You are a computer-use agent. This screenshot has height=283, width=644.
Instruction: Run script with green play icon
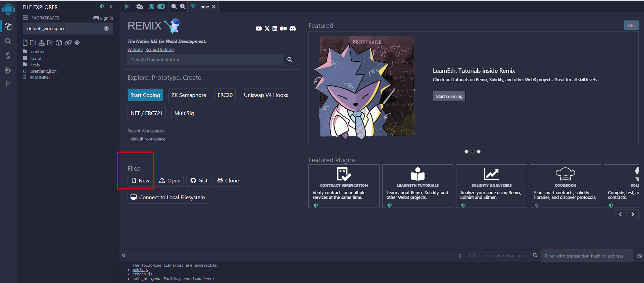coord(127,6)
